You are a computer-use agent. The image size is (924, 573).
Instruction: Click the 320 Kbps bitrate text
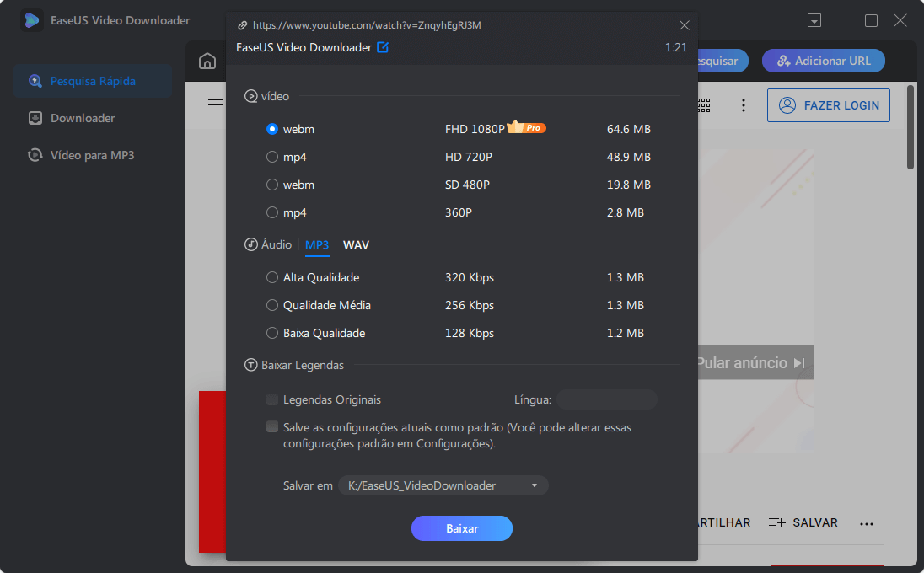tap(469, 277)
